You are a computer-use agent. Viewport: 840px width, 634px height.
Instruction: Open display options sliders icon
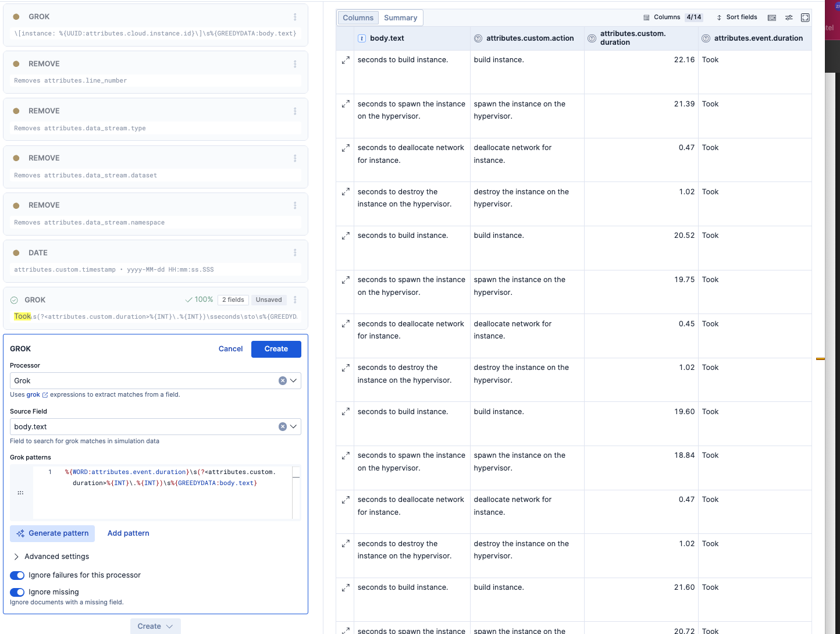(x=789, y=17)
